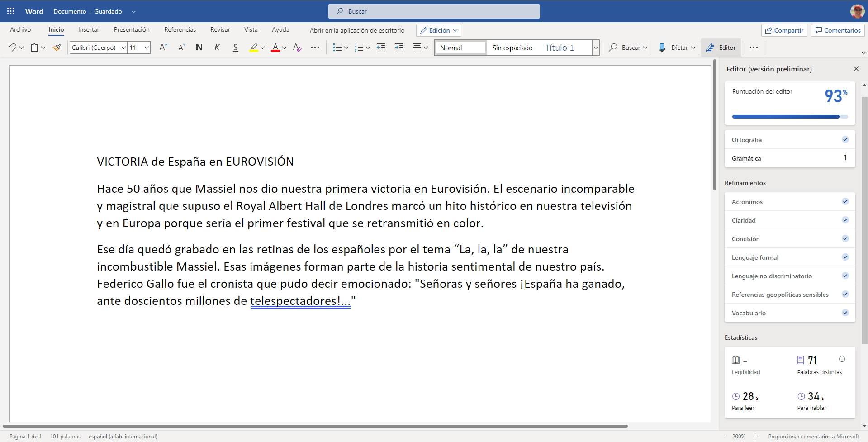
Task: Click the Format Painter brush icon
Action: 57,48
